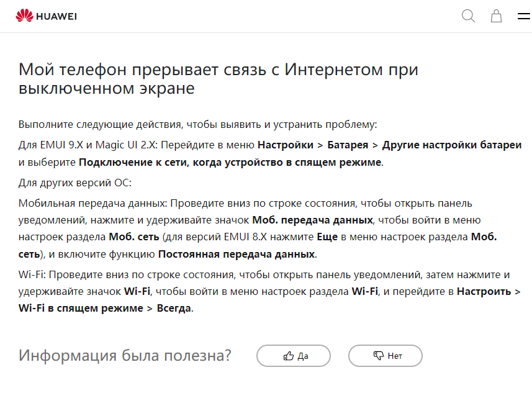Open the search magnifier icon
Image resolution: width=532 pixels, height=393 pixels.
pyautogui.click(x=468, y=16)
